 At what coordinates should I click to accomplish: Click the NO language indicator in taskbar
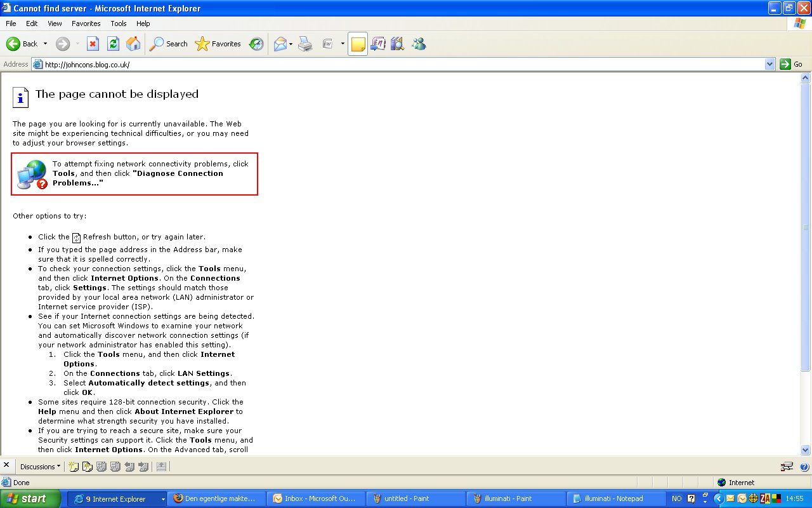677,499
